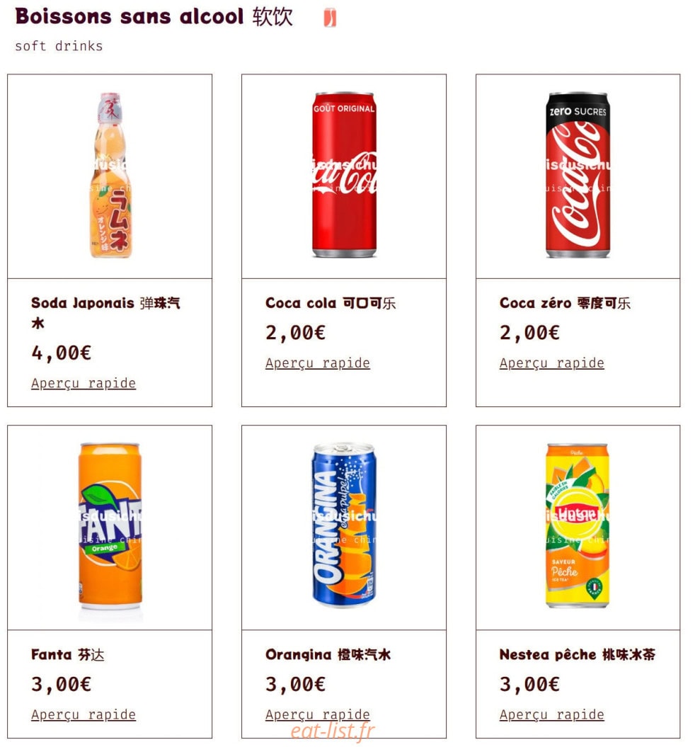Click Aperçu rapide under Soda Japonais
700x747 pixels.
click(84, 383)
